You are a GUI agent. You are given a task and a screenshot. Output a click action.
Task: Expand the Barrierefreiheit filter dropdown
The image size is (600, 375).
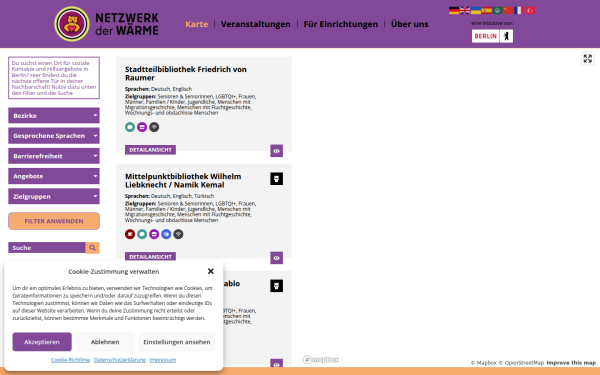point(54,156)
